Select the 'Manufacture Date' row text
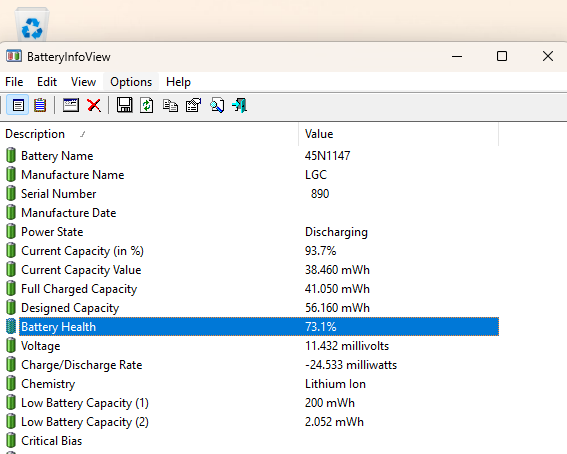Image resolution: width=567 pixels, height=454 pixels. pyautogui.click(x=69, y=213)
